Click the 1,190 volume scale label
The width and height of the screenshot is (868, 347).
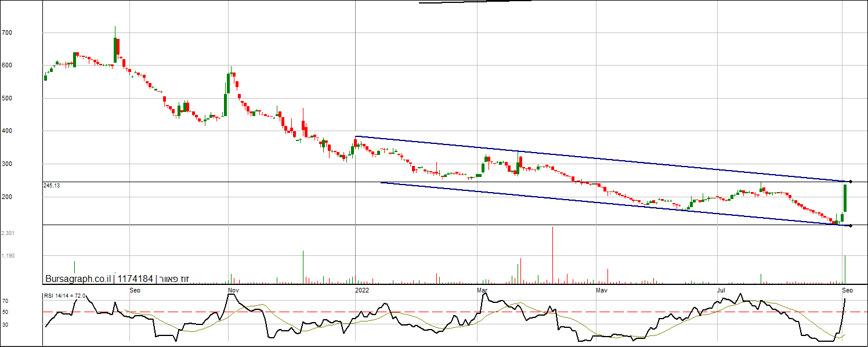click(x=8, y=255)
